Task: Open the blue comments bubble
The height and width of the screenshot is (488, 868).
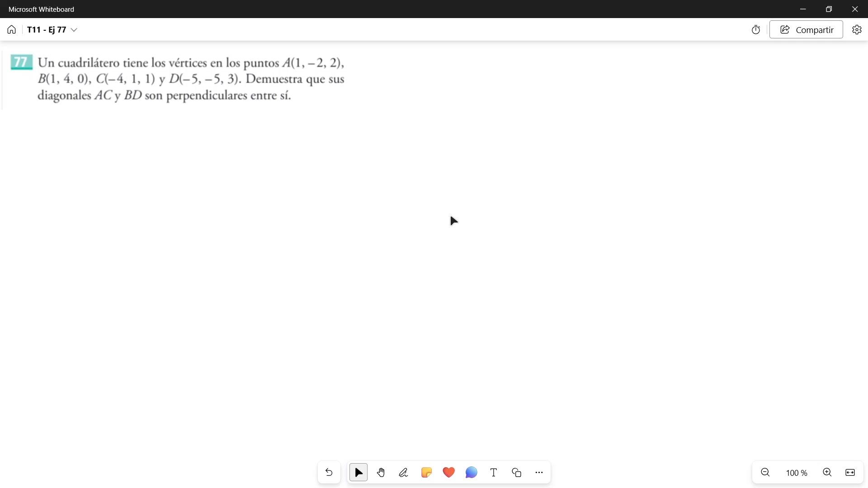Action: click(471, 473)
